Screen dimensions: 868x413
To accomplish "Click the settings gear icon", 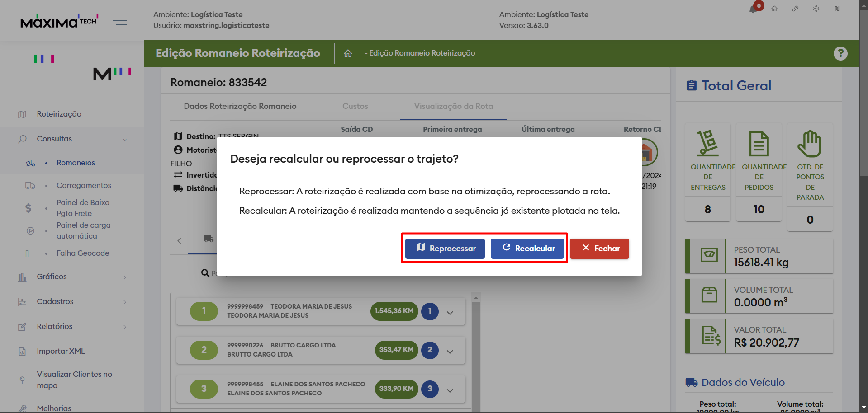I will 816,9.
